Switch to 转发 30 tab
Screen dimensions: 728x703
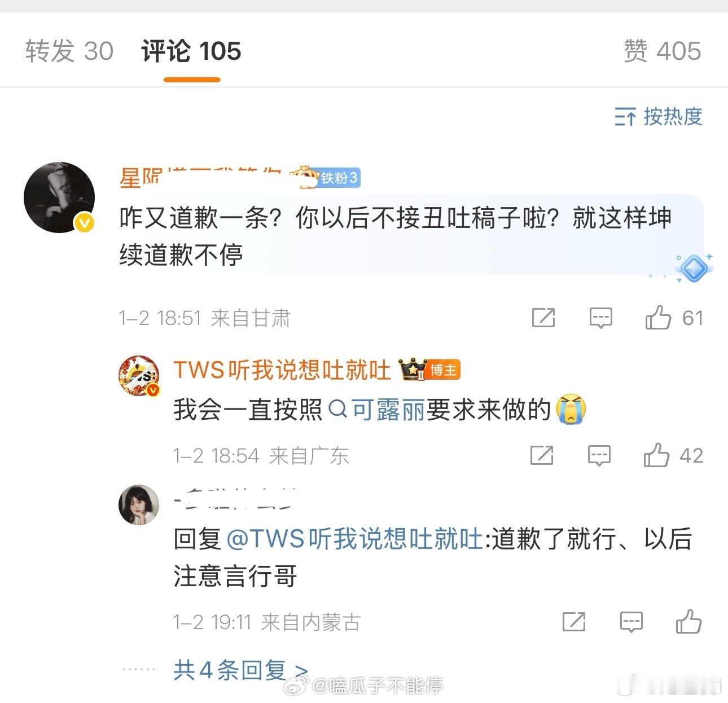(69, 51)
